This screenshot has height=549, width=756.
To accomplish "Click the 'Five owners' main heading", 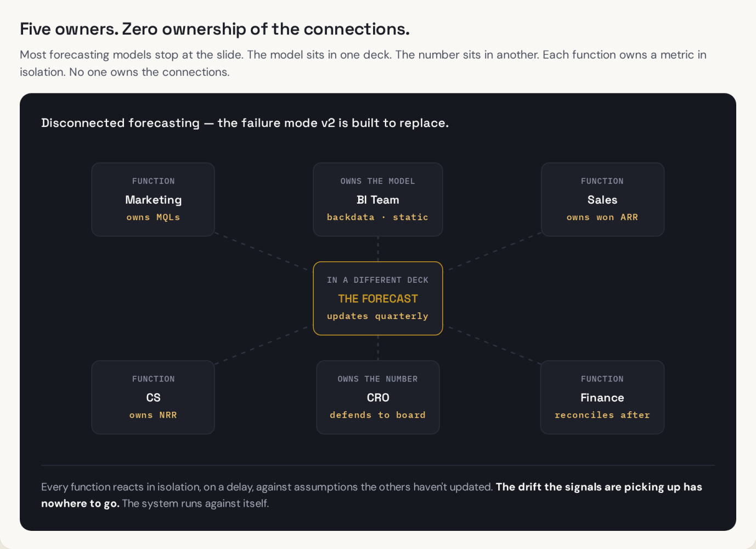I will coord(215,29).
